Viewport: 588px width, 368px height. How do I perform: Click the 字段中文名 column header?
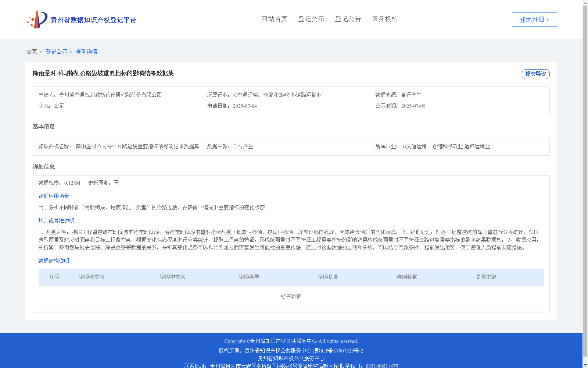(173, 277)
